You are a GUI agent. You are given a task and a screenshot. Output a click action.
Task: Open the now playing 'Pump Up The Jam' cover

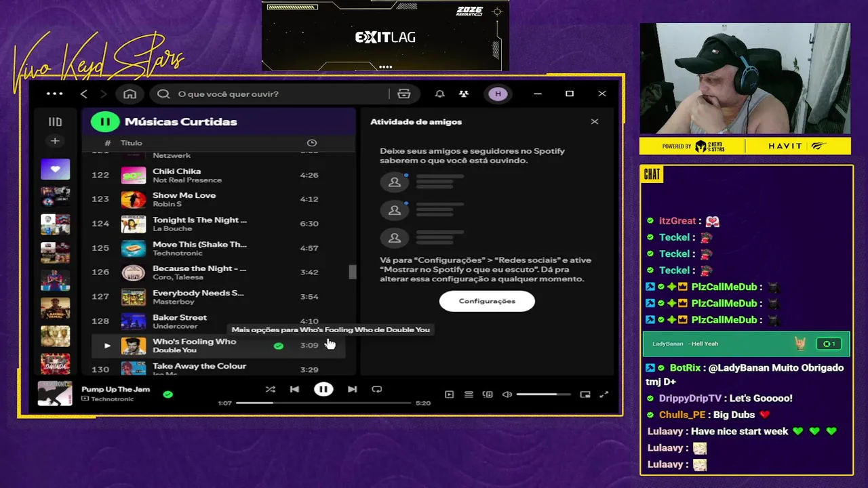coord(55,394)
